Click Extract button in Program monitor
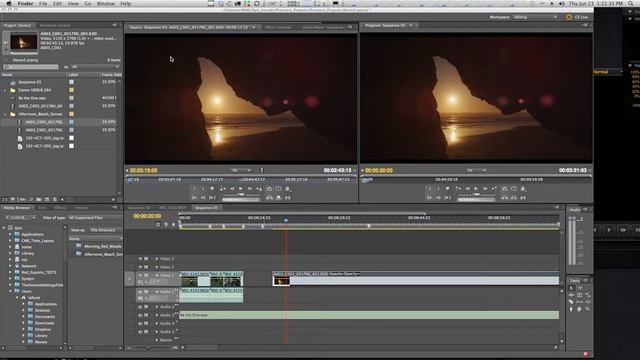The image size is (640, 360). (513, 198)
